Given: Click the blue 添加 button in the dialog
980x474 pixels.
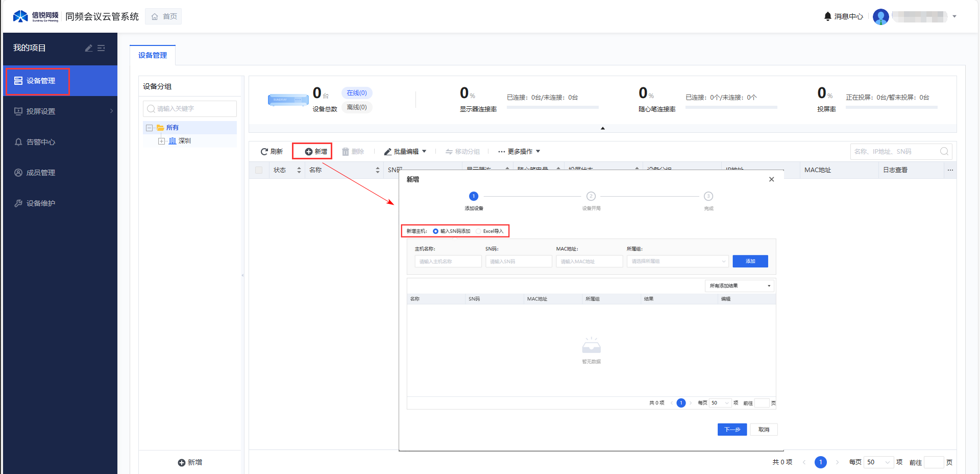Looking at the screenshot, I should pyautogui.click(x=750, y=262).
